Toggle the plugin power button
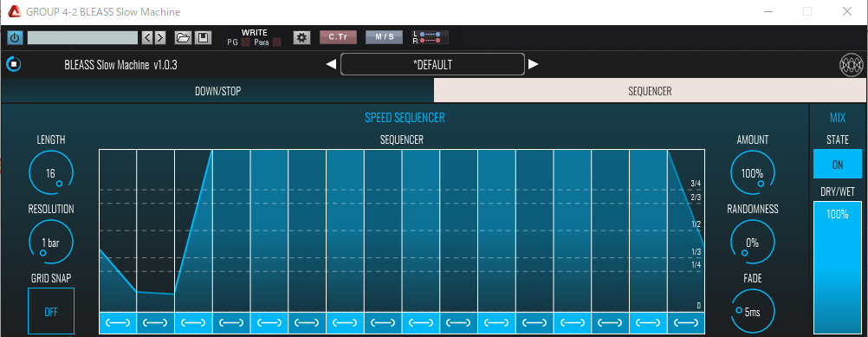This screenshot has height=337, width=868. tap(15, 37)
